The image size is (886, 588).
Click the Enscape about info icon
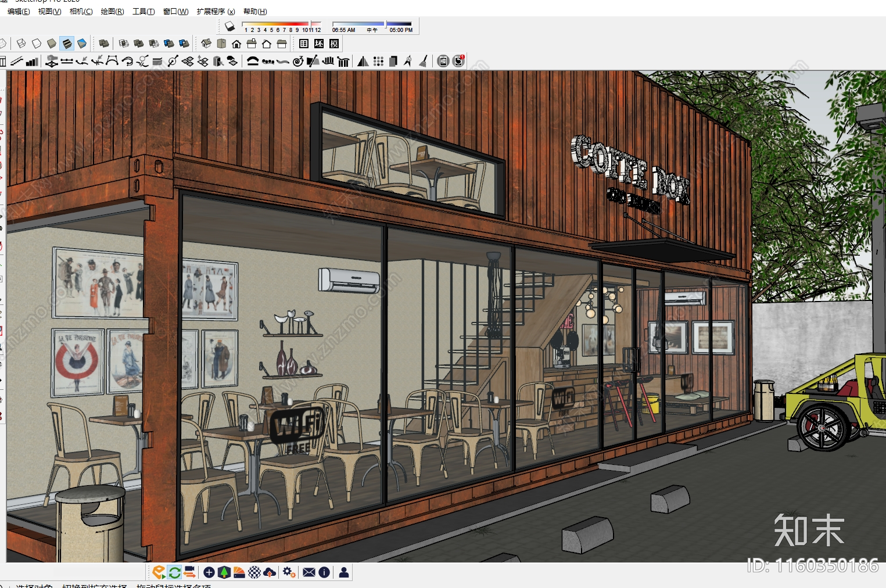click(324, 572)
